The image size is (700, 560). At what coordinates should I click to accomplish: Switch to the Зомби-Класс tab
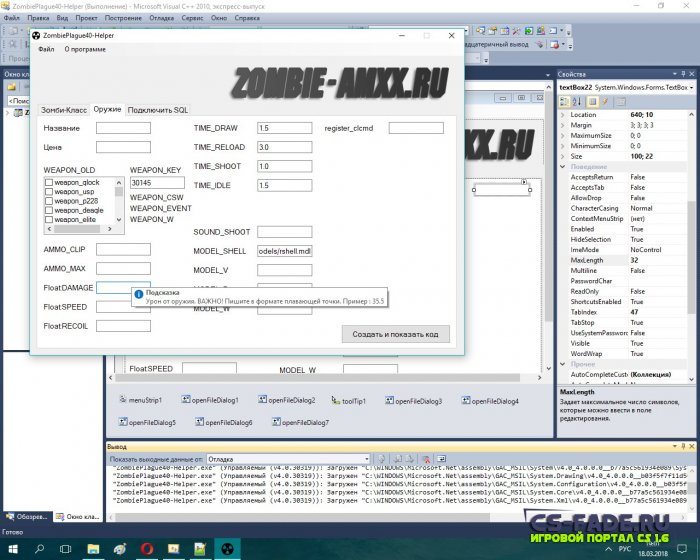64,110
